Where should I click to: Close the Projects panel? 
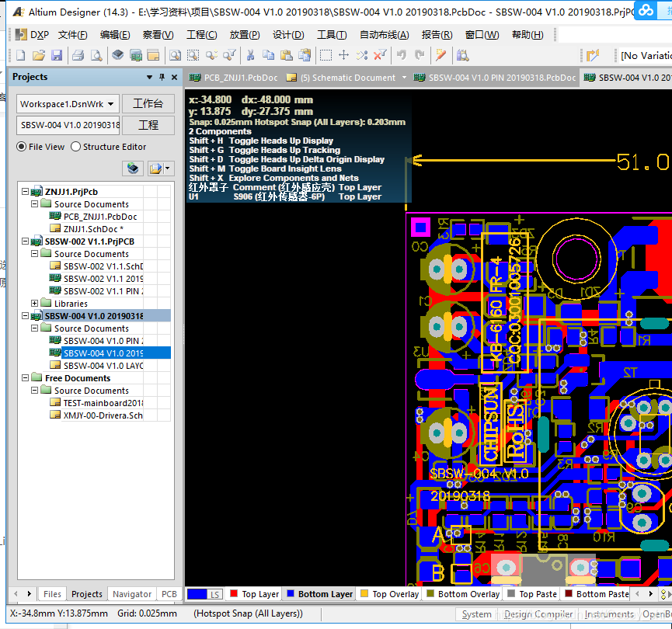175,77
